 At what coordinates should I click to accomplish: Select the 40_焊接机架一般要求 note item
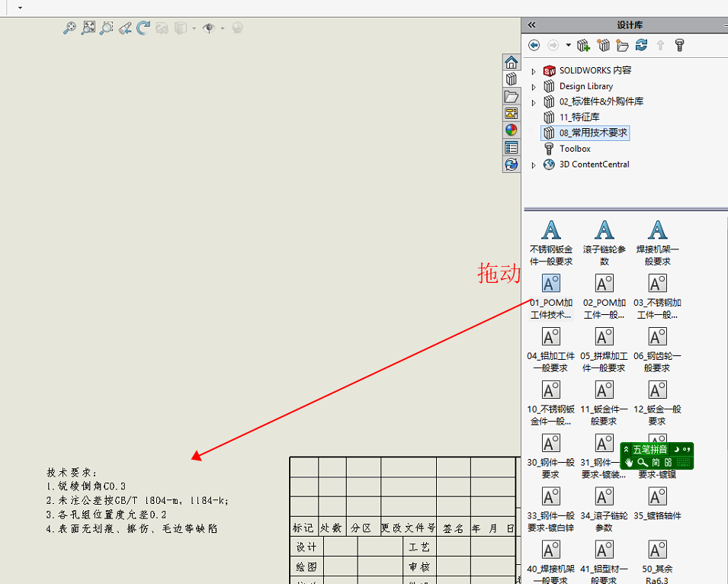[551, 562]
